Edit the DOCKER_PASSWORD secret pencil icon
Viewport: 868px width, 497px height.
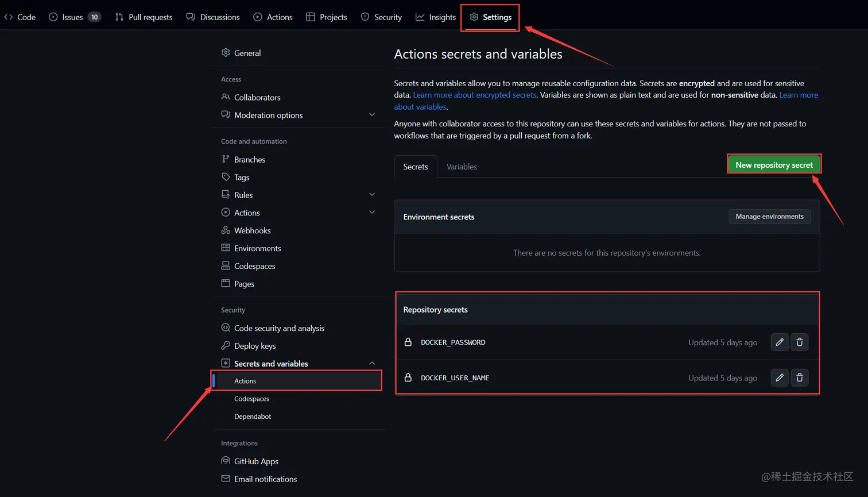coord(780,342)
